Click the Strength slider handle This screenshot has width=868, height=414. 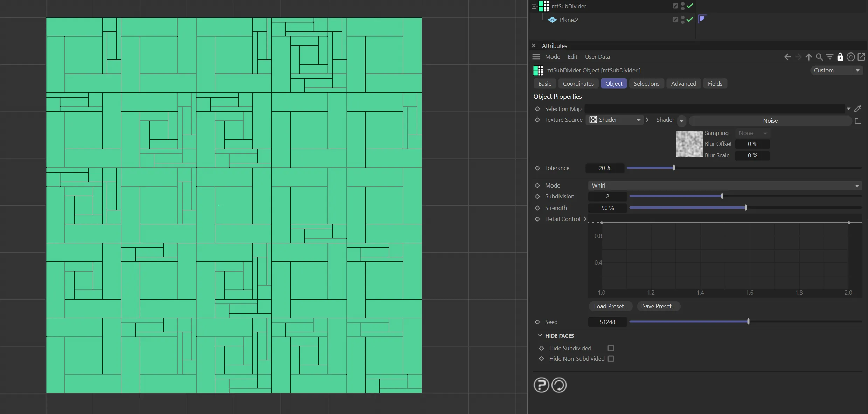click(x=745, y=208)
